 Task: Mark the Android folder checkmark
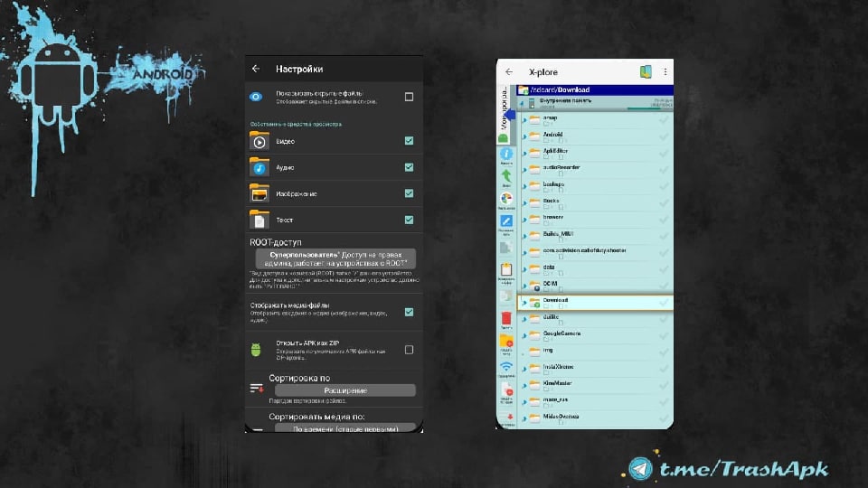pyautogui.click(x=663, y=136)
